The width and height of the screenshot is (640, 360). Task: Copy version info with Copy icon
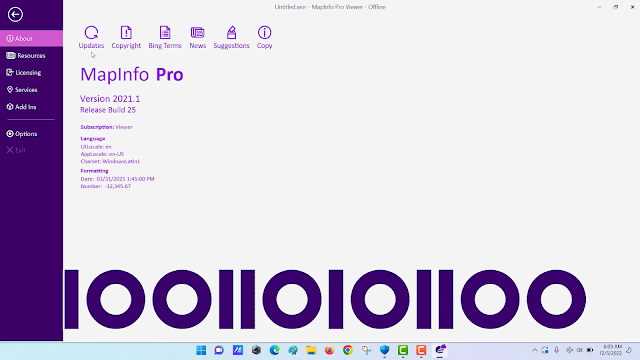pos(264,38)
